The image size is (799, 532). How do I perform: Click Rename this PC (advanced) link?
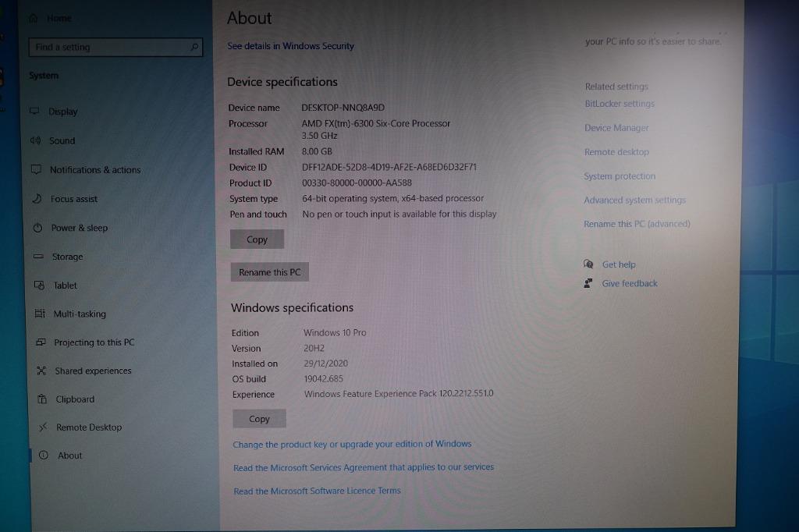pos(637,224)
